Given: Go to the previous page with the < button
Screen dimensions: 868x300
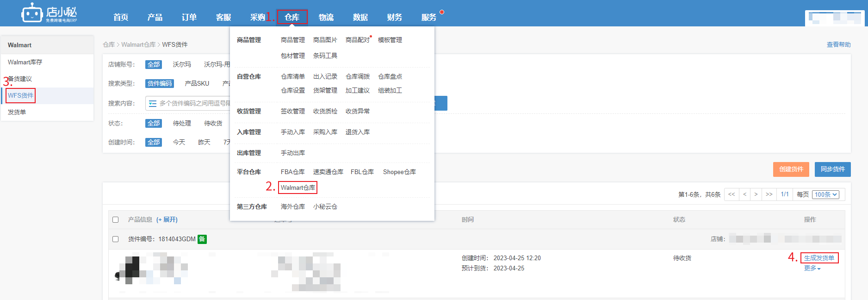Looking at the screenshot, I should [x=744, y=194].
